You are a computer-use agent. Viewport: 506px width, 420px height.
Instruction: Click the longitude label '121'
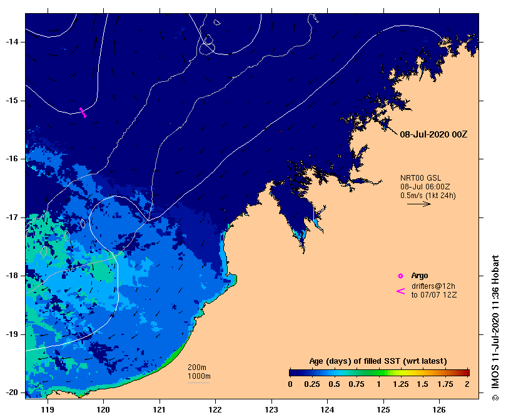point(159,409)
